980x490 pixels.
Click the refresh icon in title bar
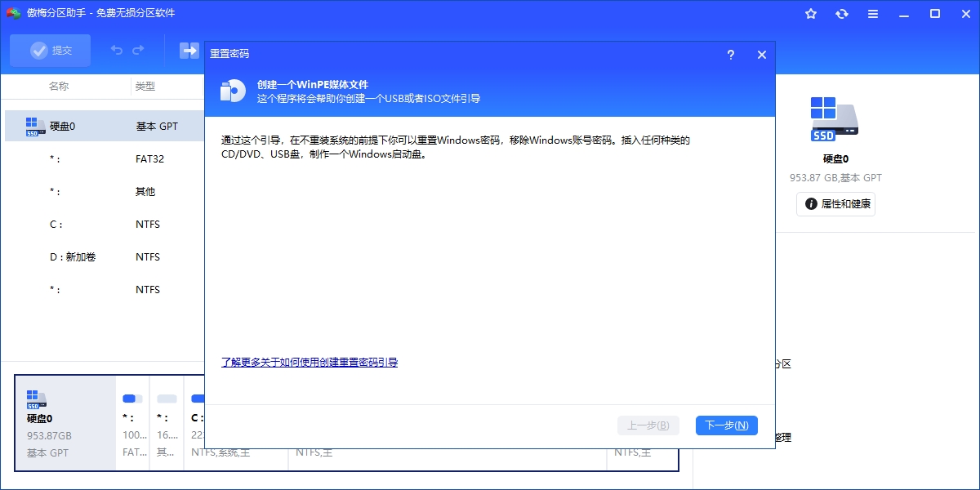[x=842, y=14]
